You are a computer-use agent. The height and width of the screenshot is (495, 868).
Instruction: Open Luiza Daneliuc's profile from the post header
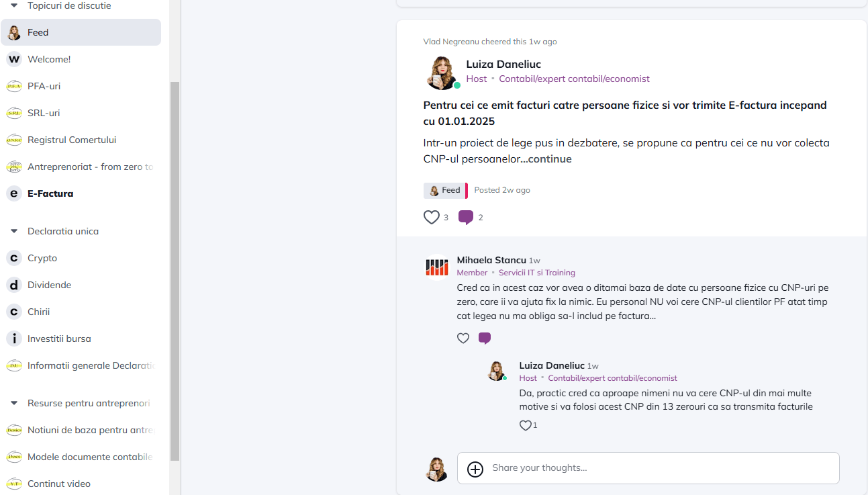point(503,64)
